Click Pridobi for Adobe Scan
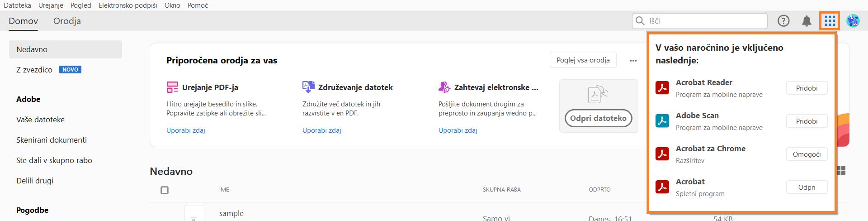Screen dimensions: 868x221 coord(807,121)
